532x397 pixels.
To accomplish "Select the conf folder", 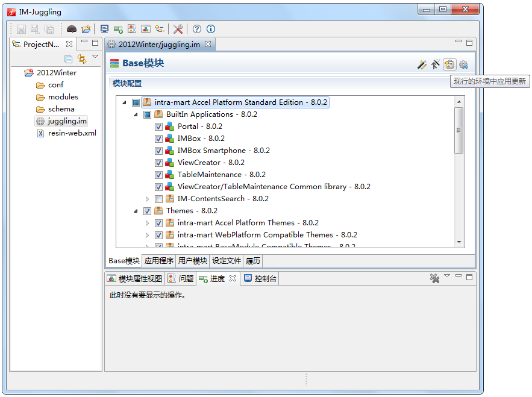I will pos(50,85).
